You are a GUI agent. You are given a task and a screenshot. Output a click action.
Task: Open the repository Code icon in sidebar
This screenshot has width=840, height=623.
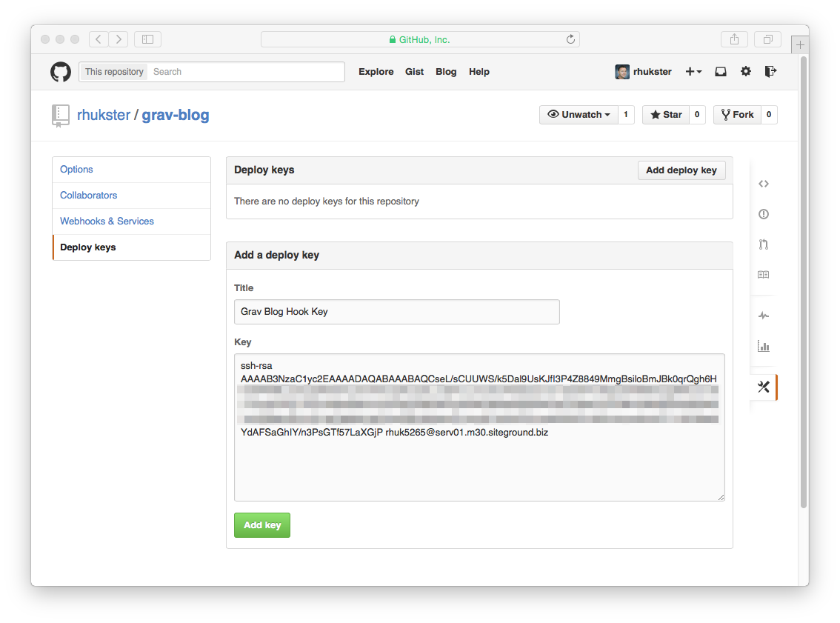pyautogui.click(x=764, y=184)
